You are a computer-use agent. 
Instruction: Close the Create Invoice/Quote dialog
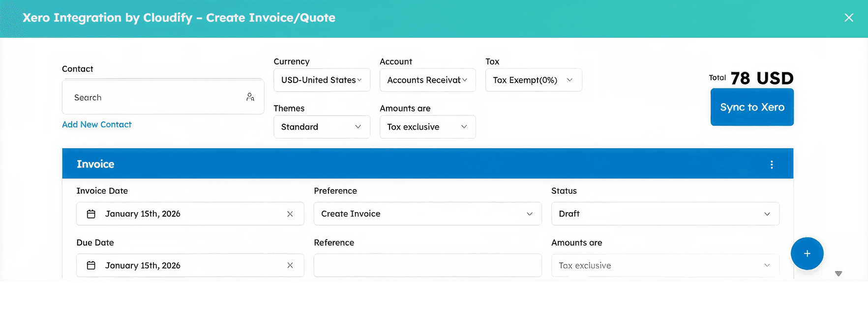pos(849,18)
